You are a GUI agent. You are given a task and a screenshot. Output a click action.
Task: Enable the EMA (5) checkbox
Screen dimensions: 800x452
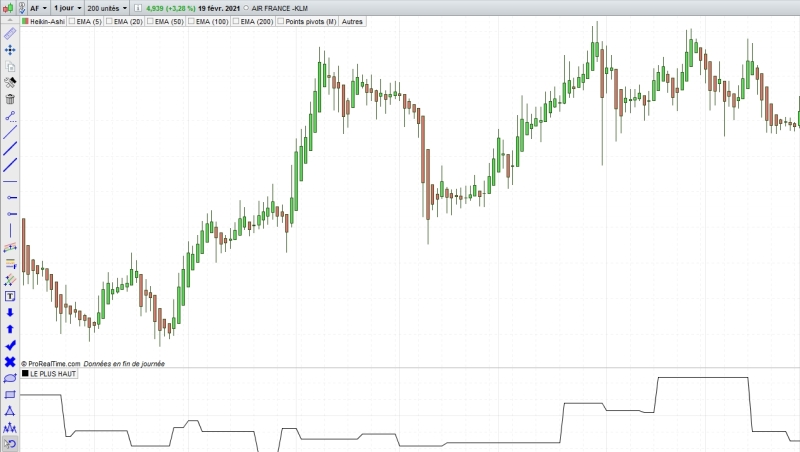(72, 21)
